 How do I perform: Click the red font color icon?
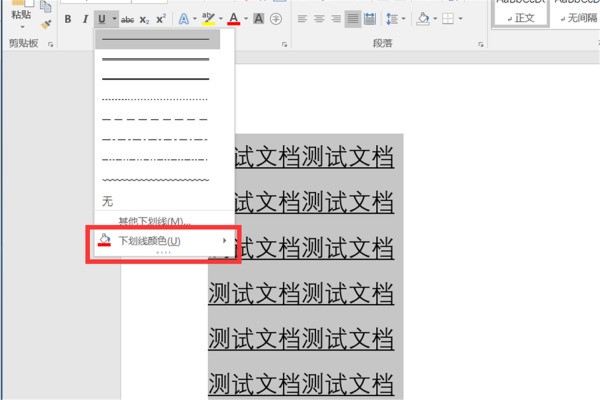coord(233,19)
